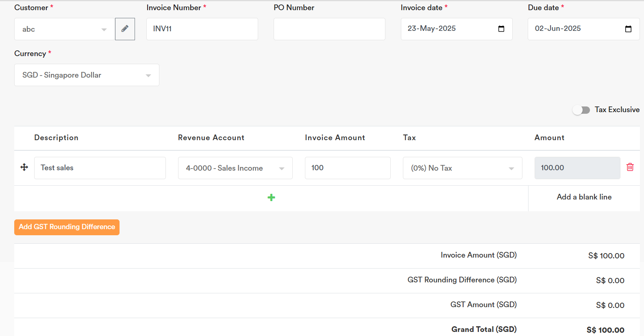Expand the Tax dropdown showing No Tax
This screenshot has height=336, width=644.
[x=462, y=168]
